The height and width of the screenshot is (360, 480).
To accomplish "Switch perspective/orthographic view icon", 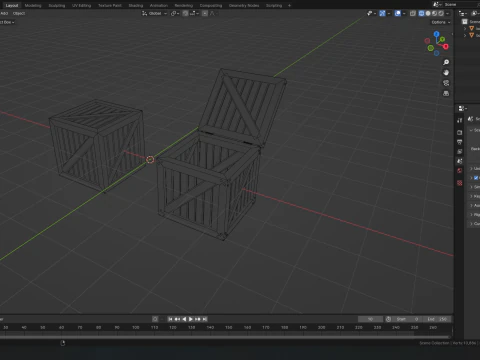I will (x=446, y=93).
